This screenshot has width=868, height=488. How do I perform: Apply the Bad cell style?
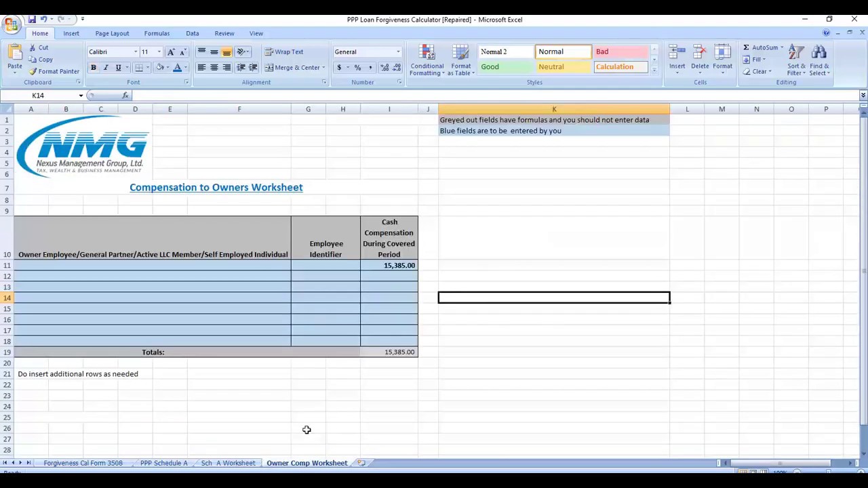[620, 52]
